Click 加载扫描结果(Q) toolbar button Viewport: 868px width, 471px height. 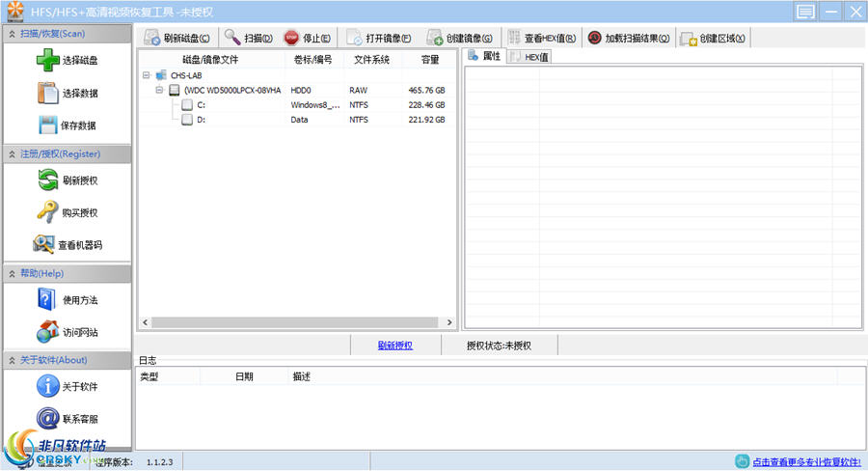click(628, 38)
